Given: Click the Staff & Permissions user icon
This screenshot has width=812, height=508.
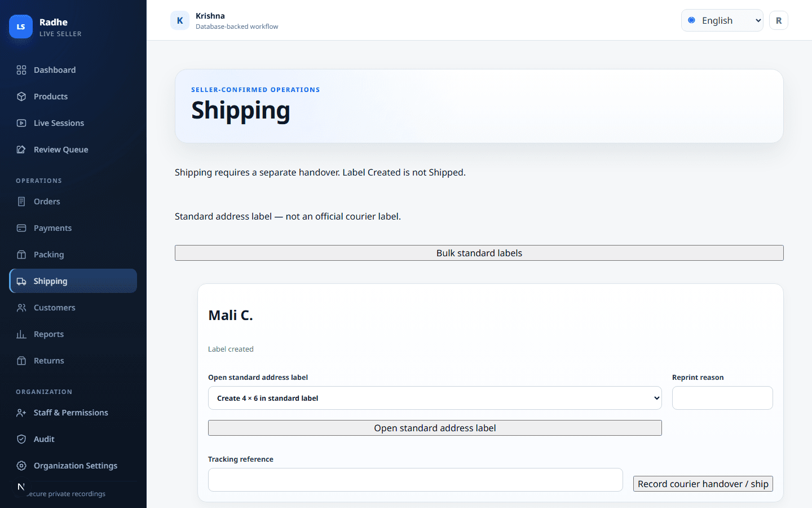Looking at the screenshot, I should click(21, 413).
